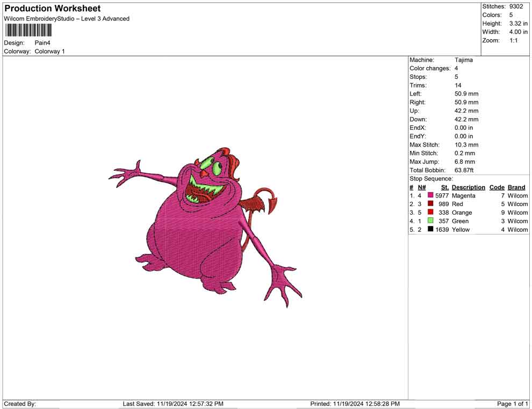Click the Max Stitch value 10.3 mm
Screen dimensions: 532x409
pyautogui.click(x=466, y=145)
